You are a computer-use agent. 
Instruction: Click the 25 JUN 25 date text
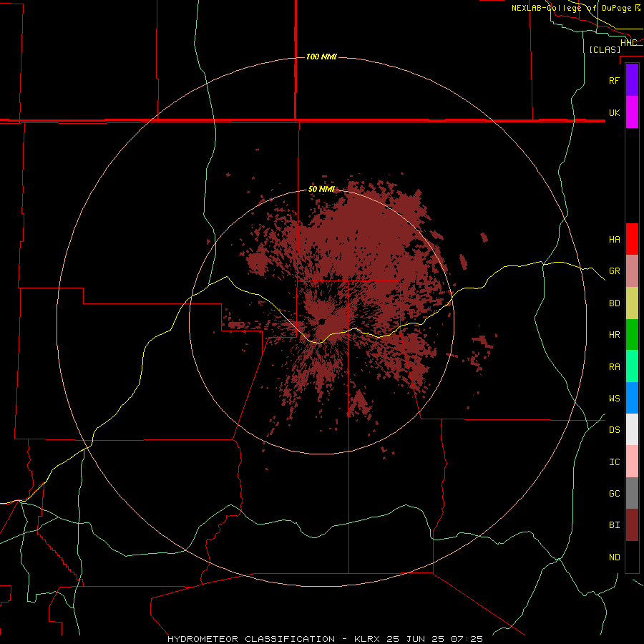click(417, 639)
